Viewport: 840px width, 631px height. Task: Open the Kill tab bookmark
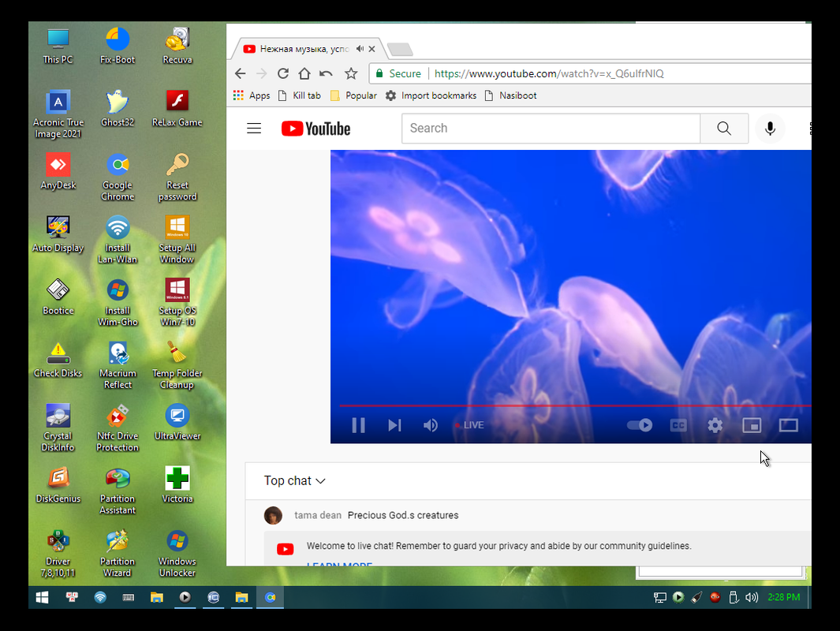[300, 95]
